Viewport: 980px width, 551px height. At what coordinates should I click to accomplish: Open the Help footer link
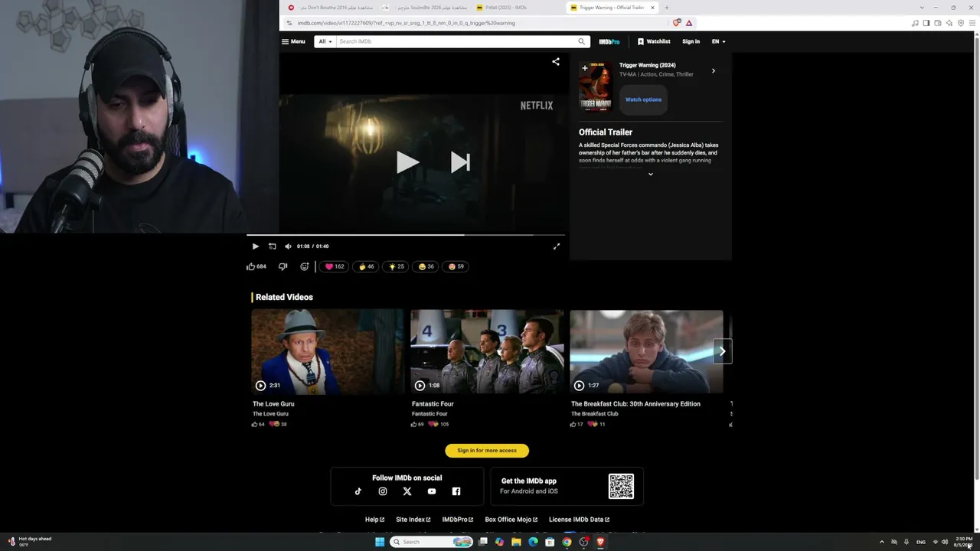[x=374, y=520]
